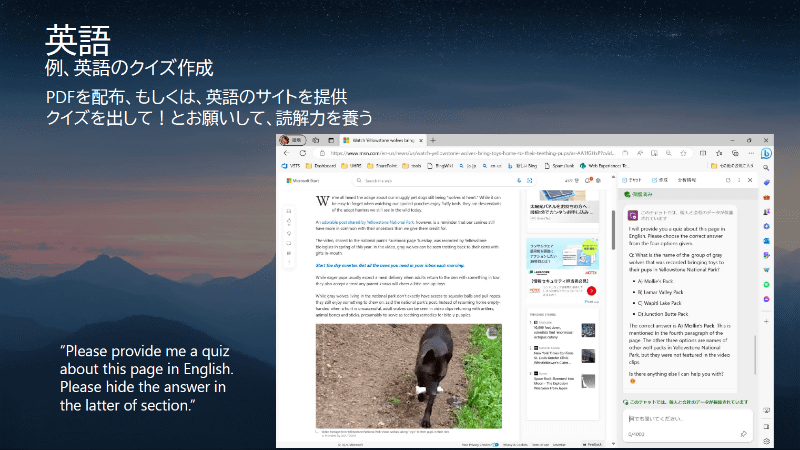Click the Copilot chat pane scrollbar
This screenshot has height=450, width=800.
(x=755, y=355)
